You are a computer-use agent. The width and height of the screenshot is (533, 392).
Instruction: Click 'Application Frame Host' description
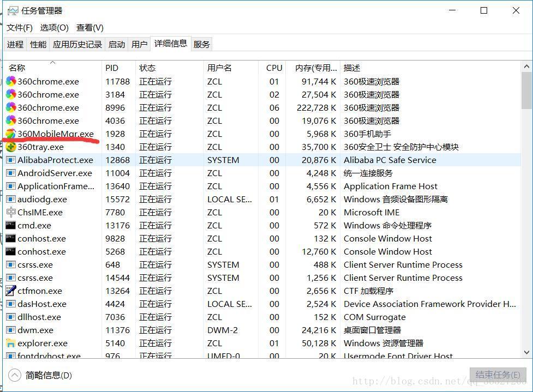pyautogui.click(x=391, y=186)
